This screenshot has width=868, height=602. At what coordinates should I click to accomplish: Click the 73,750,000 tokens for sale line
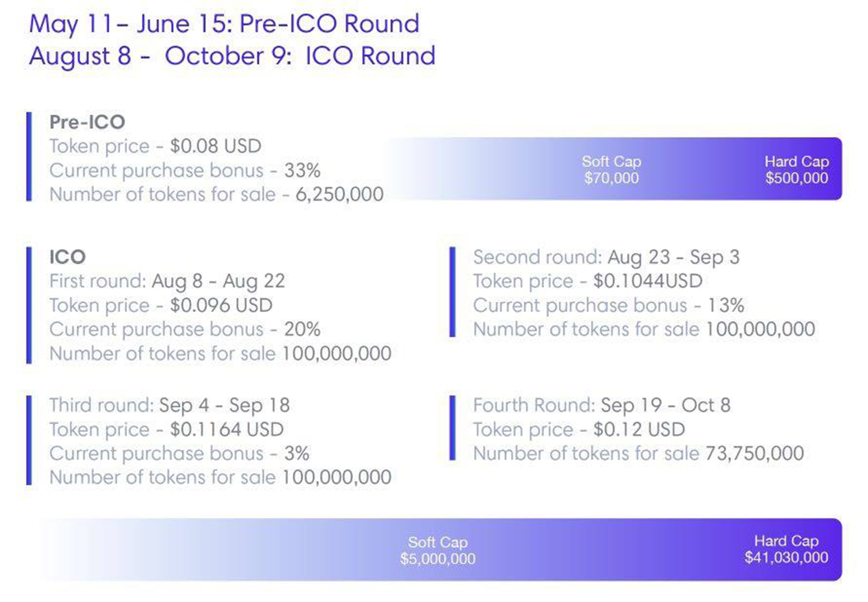coord(638,453)
